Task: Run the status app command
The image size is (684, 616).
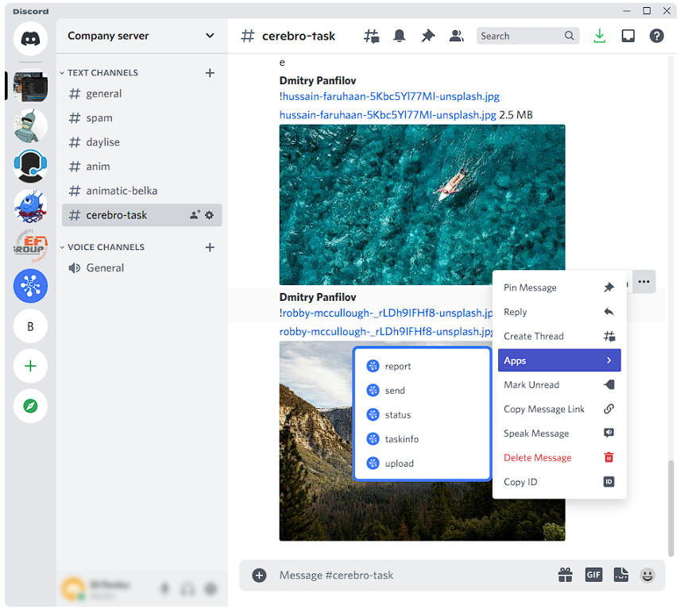Action: [x=423, y=415]
